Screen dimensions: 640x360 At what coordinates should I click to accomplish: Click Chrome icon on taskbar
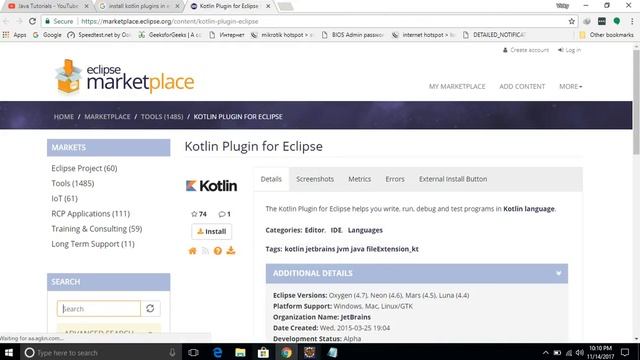coord(286,352)
